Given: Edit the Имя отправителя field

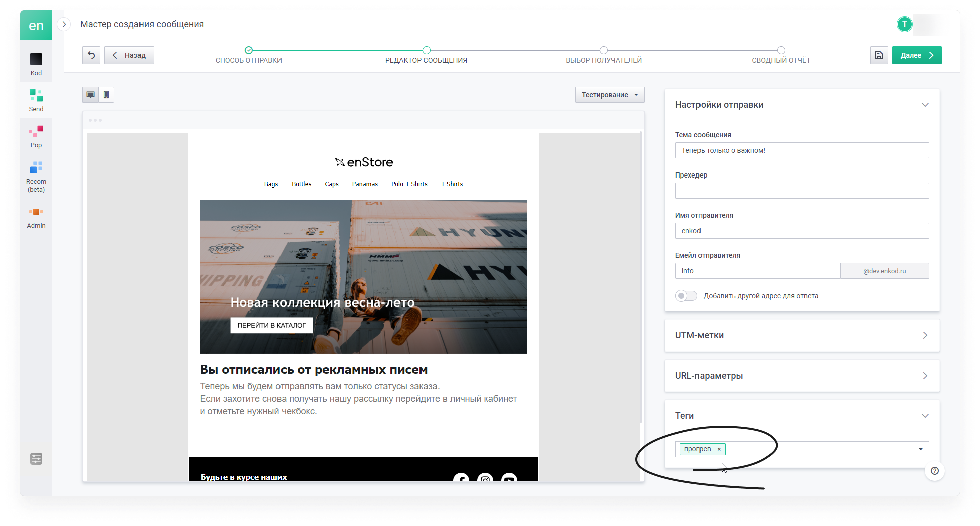Looking at the screenshot, I should [802, 231].
